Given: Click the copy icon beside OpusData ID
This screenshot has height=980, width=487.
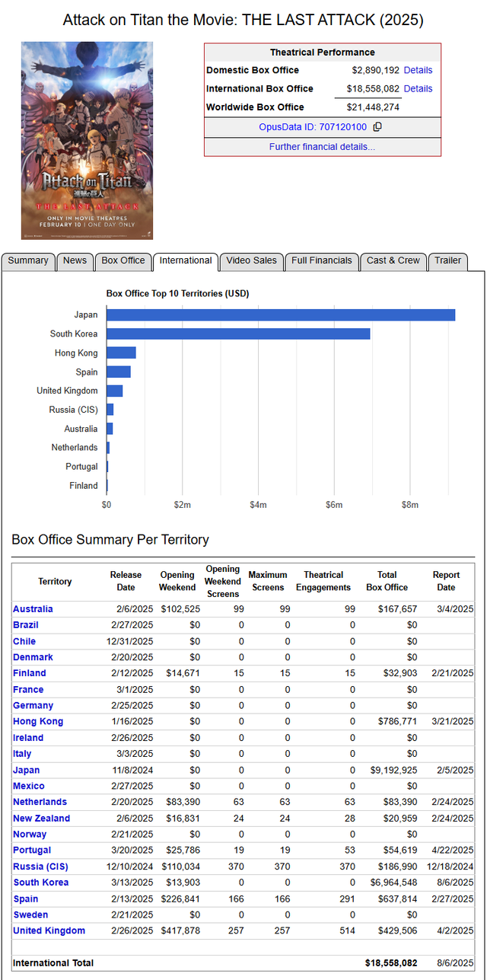Looking at the screenshot, I should pos(377,127).
